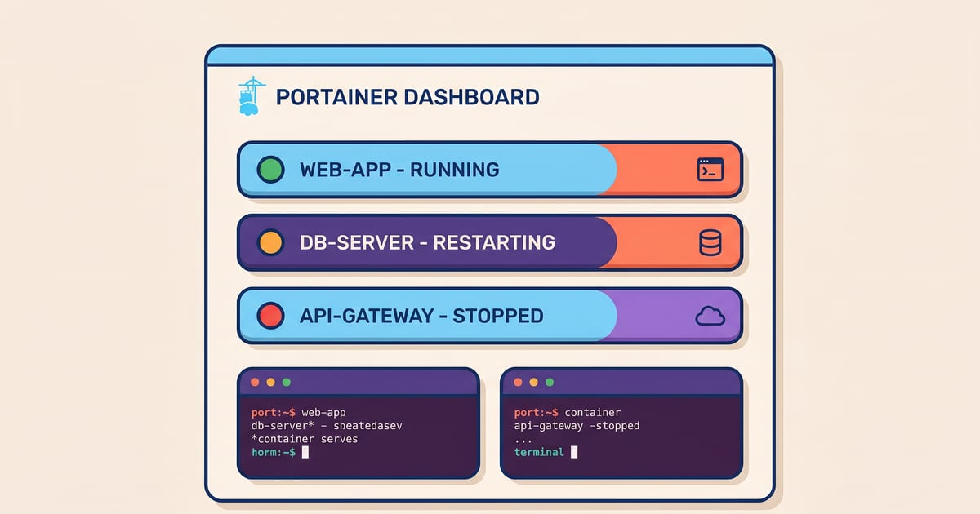The image size is (980, 514).
Task: Maximize left terminal with its green dot
Action: (x=286, y=382)
